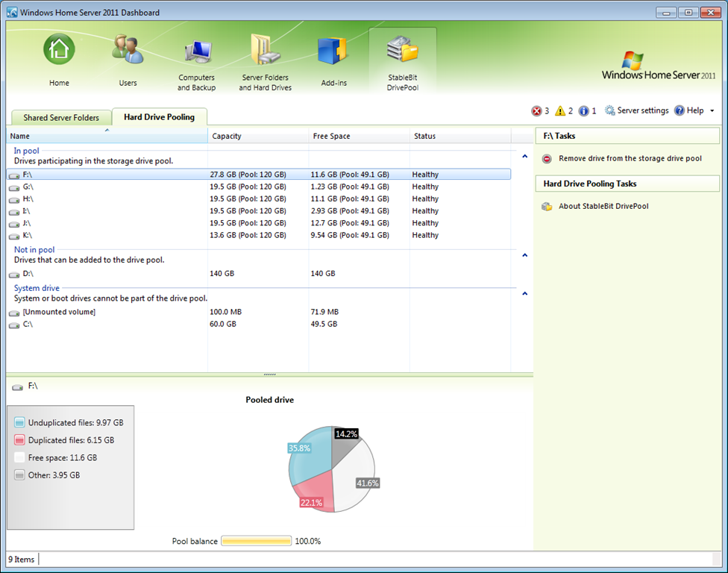The width and height of the screenshot is (728, 573).
Task: Click the red critical alerts icon
Action: point(537,110)
